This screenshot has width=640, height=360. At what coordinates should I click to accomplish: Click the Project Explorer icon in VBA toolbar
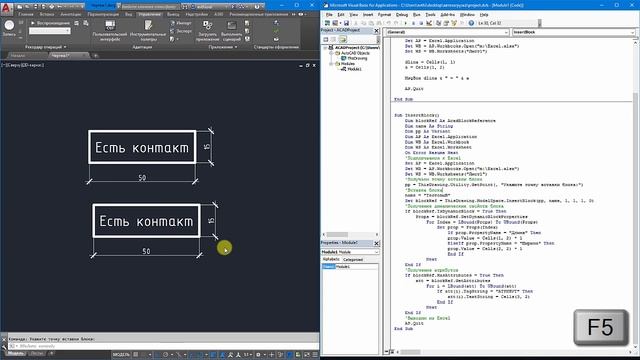point(438,23)
